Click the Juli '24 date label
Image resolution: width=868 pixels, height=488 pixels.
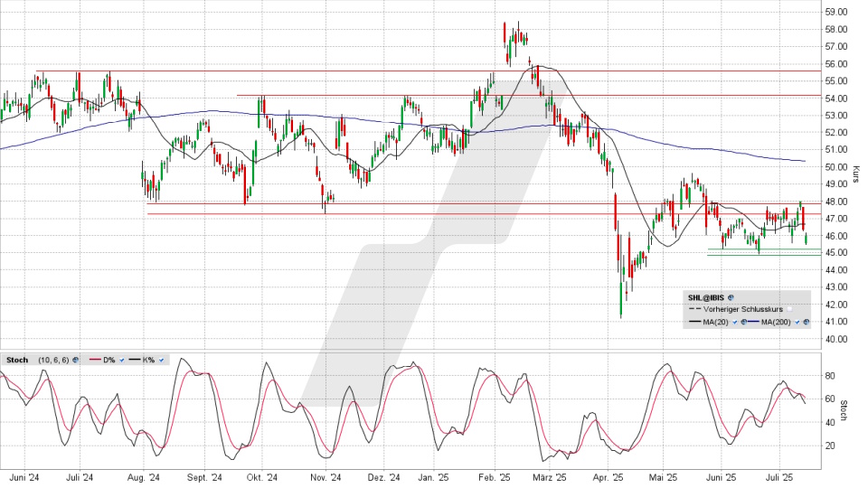tap(80, 477)
